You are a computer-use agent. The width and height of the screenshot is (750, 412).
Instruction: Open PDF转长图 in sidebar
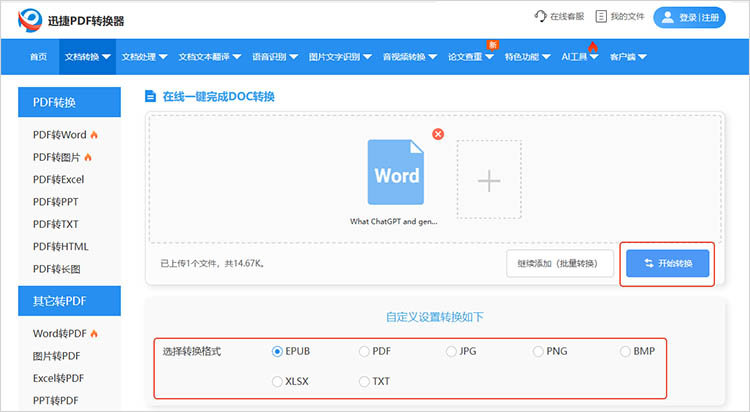[56, 269]
